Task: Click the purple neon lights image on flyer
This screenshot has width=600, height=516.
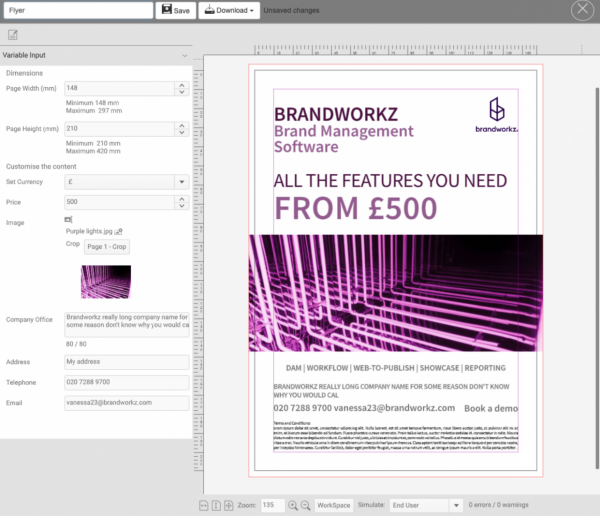Action: [396, 293]
